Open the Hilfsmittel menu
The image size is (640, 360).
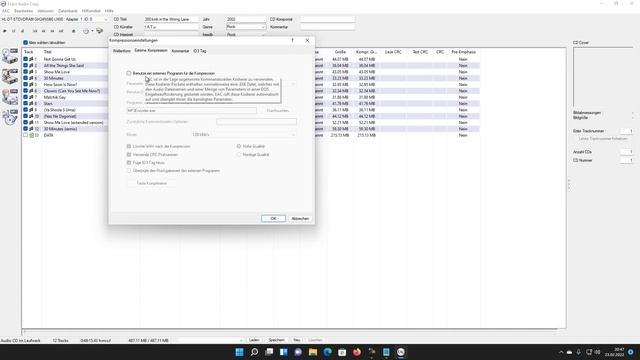click(91, 11)
